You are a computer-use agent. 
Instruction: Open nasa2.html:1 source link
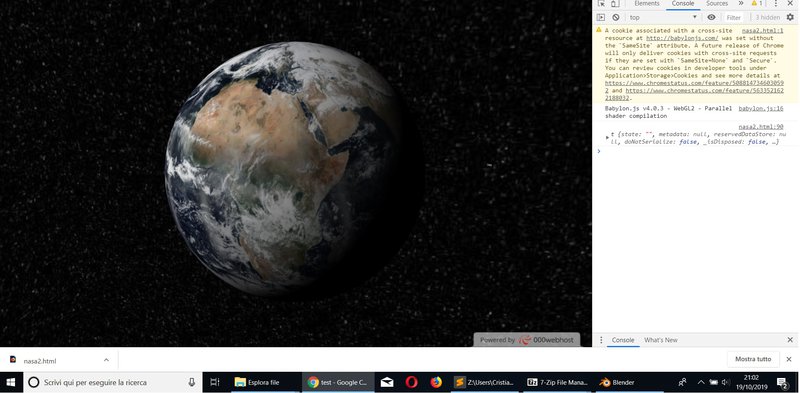pyautogui.click(x=762, y=31)
